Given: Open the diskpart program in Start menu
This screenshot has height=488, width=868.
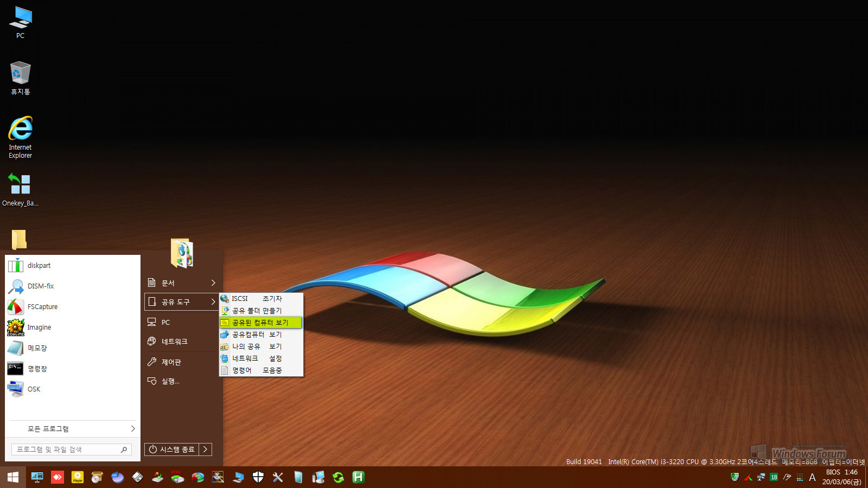Looking at the screenshot, I should pyautogui.click(x=73, y=266).
